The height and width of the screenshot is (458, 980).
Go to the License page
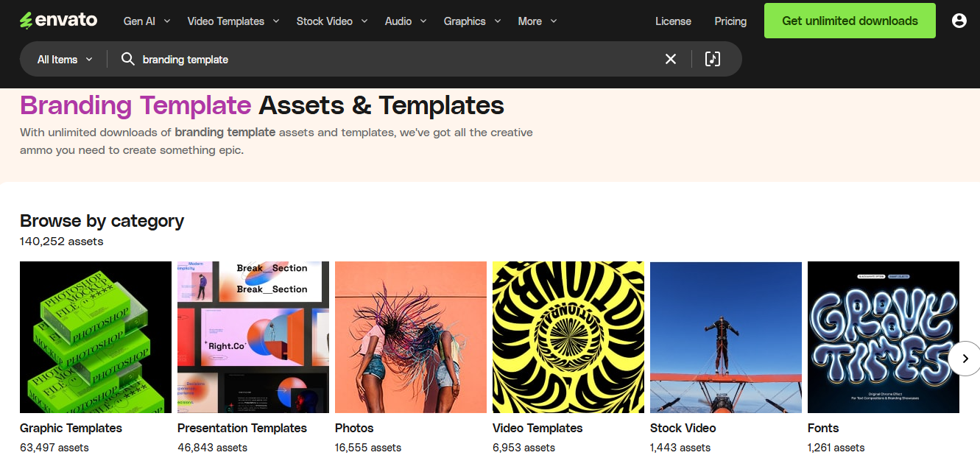click(673, 21)
